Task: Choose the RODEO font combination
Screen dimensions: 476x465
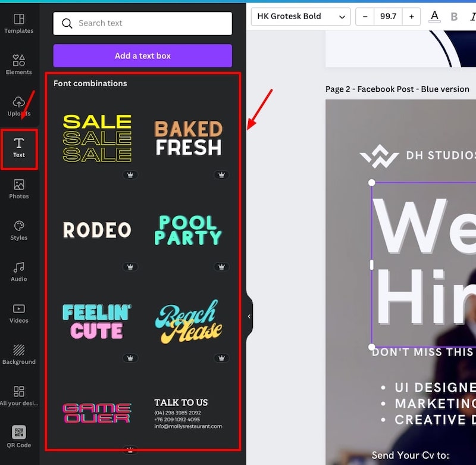Action: click(97, 230)
